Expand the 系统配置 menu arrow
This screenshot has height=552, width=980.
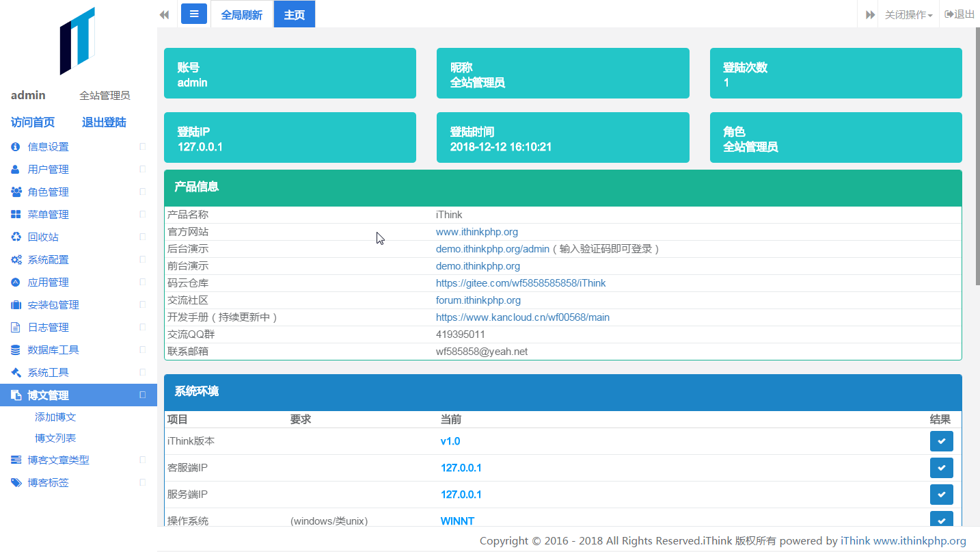pos(143,259)
